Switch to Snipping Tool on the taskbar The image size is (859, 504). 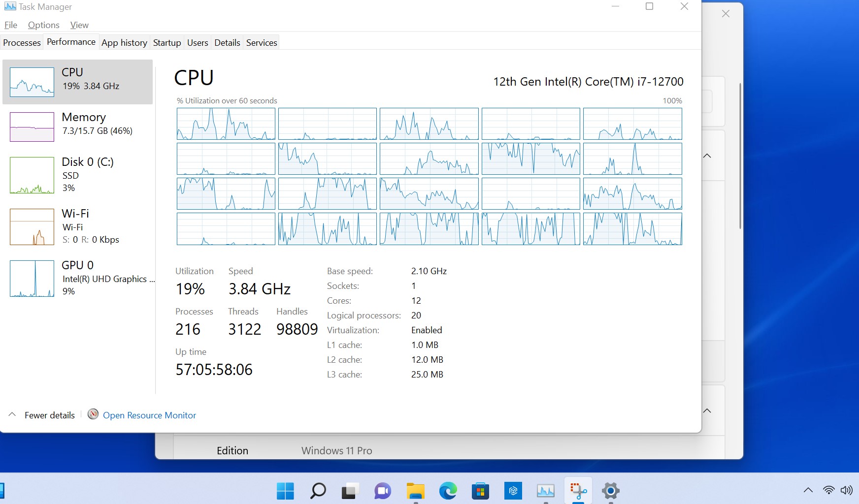coord(578,491)
